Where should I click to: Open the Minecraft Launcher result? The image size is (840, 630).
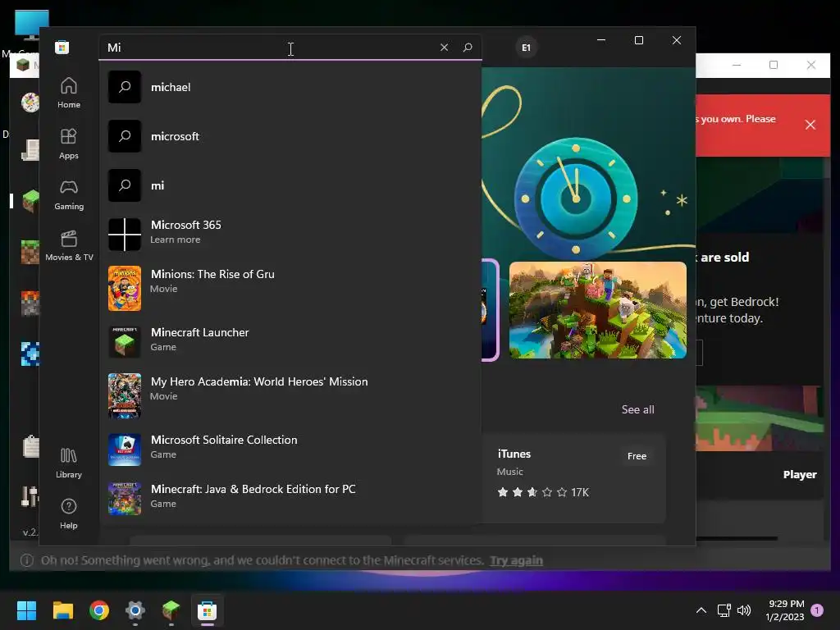[290, 341]
